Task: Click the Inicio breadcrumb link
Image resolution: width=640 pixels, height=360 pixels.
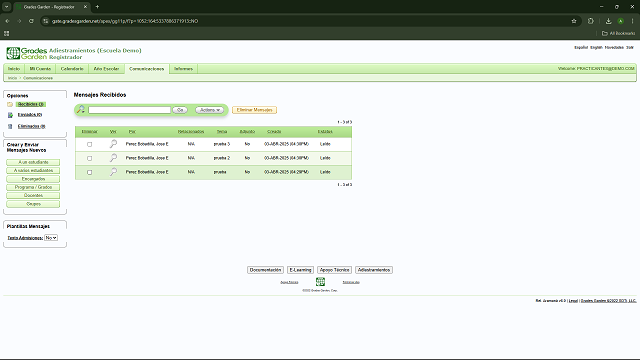Action: 12,78
